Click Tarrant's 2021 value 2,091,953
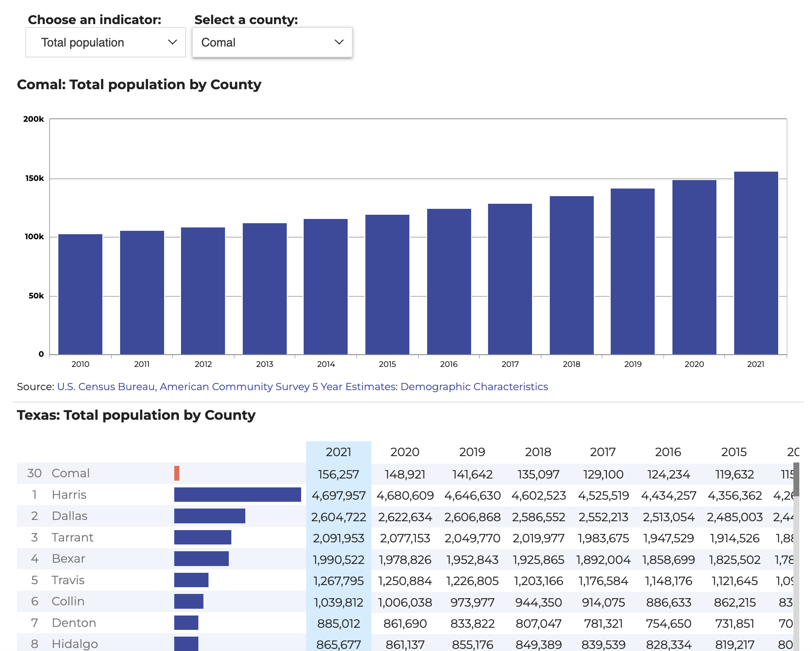The height and width of the screenshot is (651, 812). click(338, 538)
